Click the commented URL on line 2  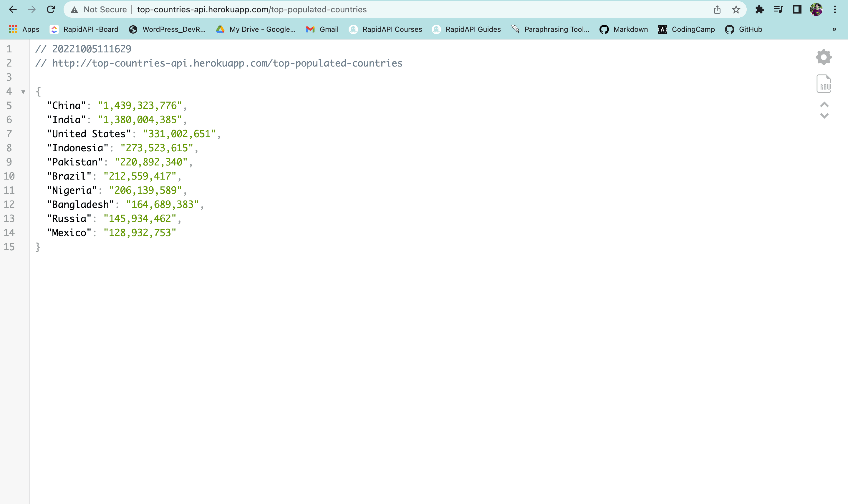coord(227,63)
